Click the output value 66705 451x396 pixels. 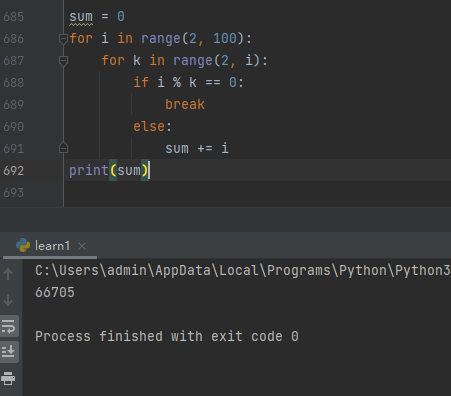point(55,293)
